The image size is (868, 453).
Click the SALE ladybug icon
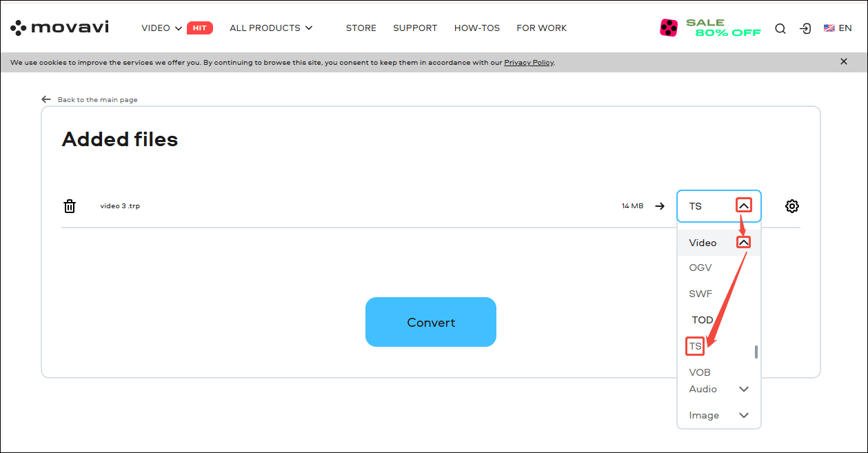pos(667,28)
